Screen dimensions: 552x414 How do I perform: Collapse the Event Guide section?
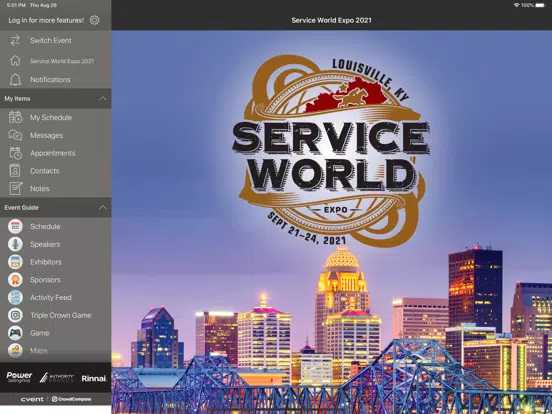pos(103,207)
